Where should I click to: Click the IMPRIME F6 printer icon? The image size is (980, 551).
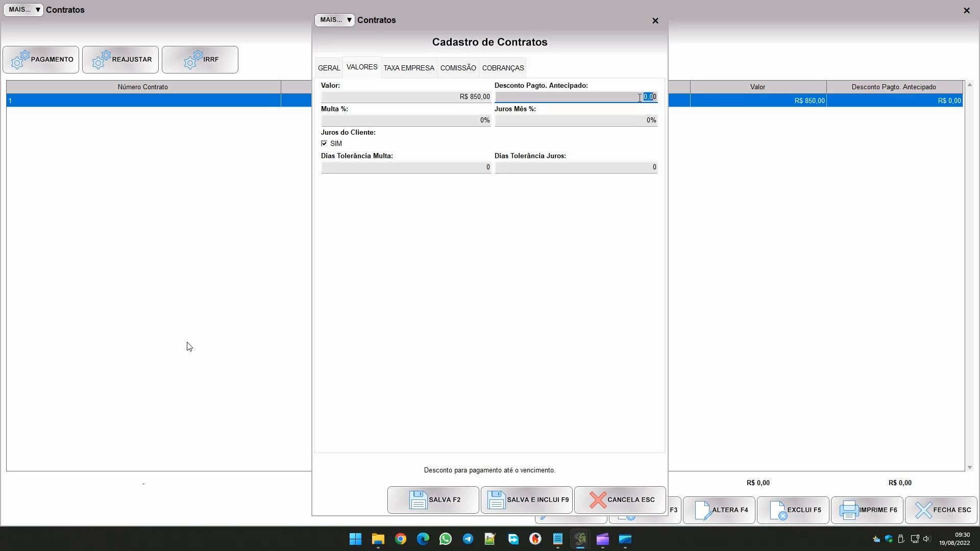849,510
